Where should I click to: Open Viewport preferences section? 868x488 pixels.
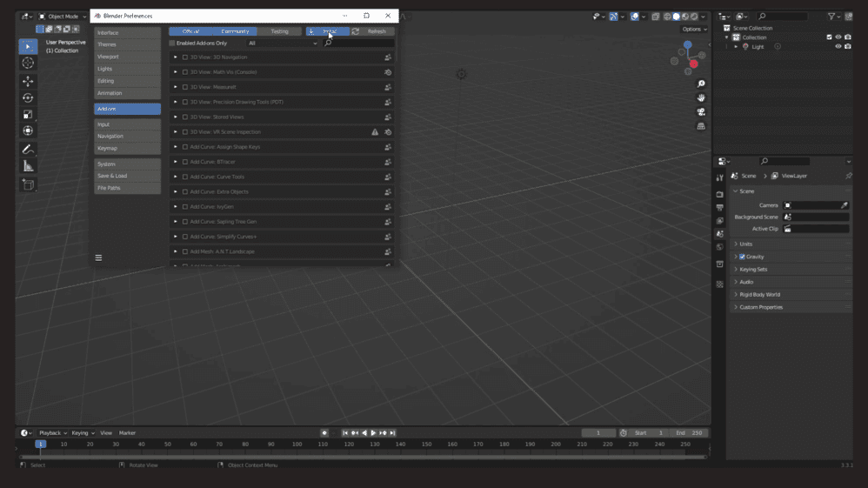127,57
